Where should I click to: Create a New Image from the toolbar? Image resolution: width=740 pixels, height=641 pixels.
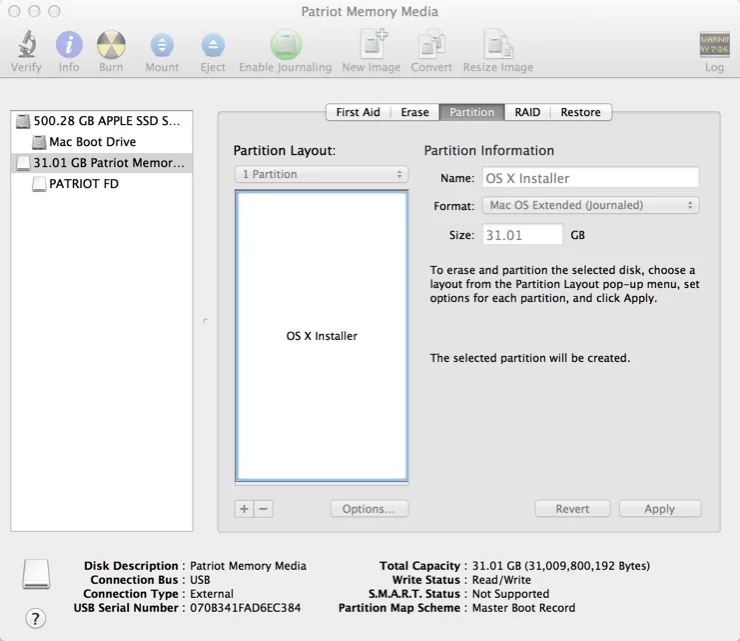(x=373, y=43)
